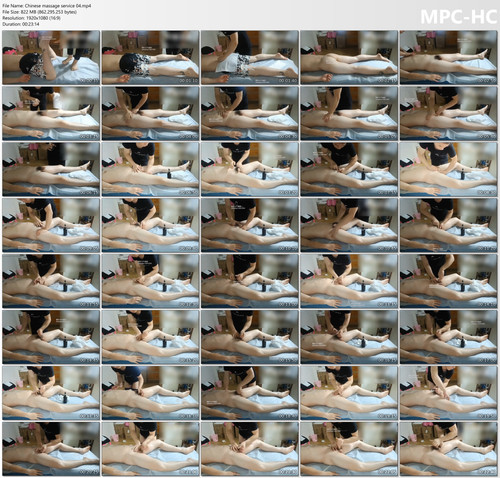
Task: Click the 'File Name: Chinese massage service 04.mp4' text
Action: coord(47,6)
